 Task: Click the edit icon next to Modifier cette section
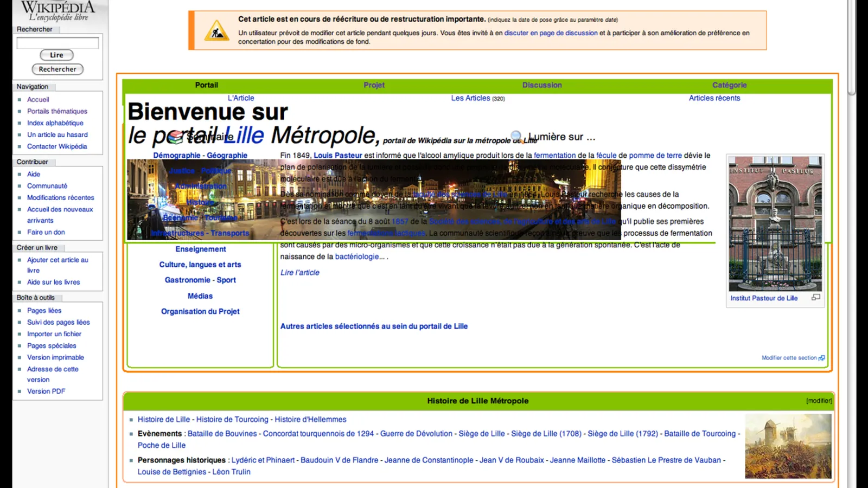822,358
